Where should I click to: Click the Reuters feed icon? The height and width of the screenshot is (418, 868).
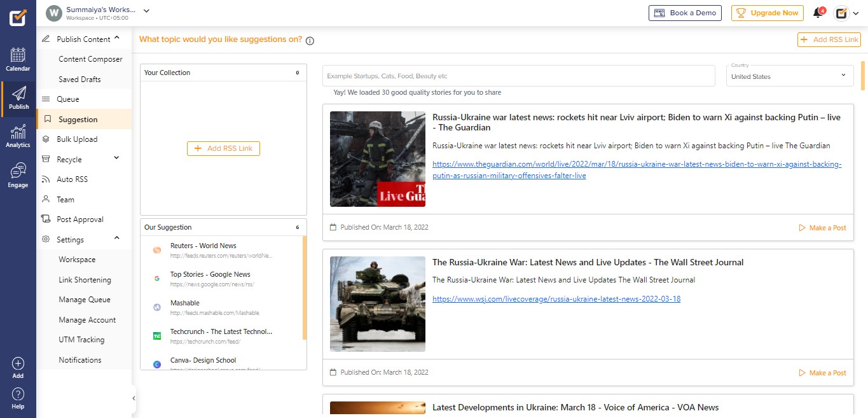(156, 250)
